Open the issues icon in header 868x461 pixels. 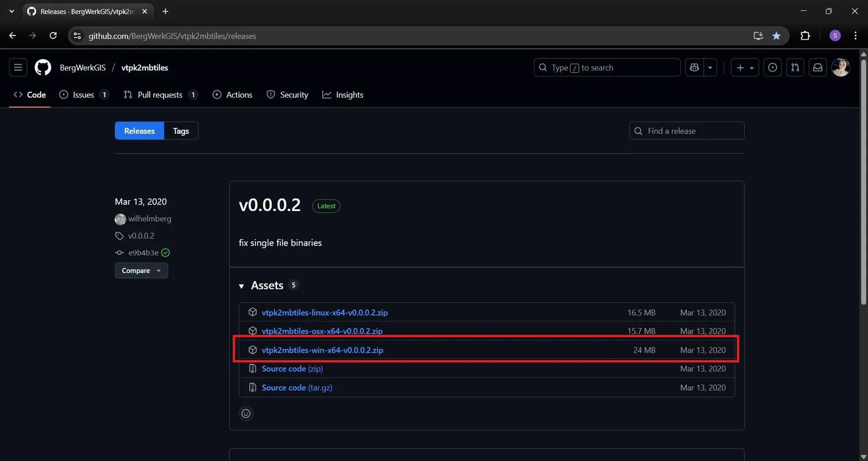tap(773, 67)
